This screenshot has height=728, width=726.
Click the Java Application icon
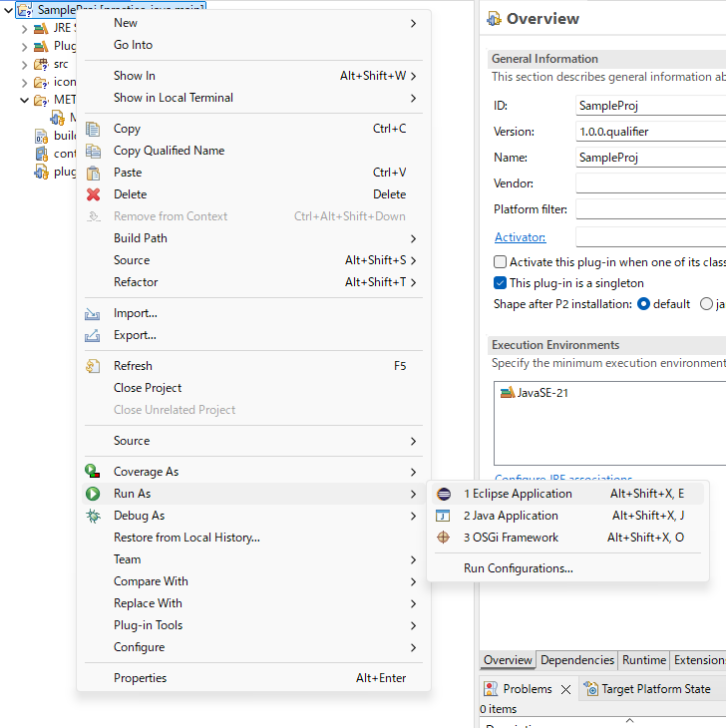pos(443,516)
